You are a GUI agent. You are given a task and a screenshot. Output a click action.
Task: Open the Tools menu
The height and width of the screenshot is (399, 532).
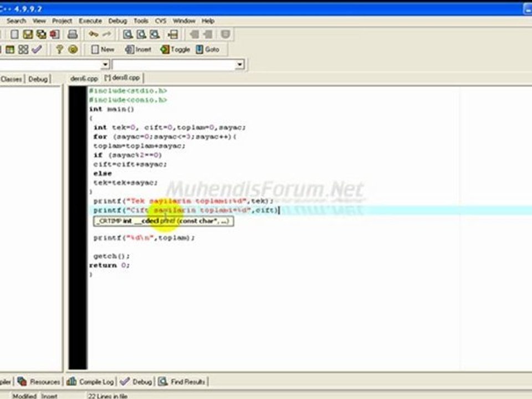pos(141,21)
